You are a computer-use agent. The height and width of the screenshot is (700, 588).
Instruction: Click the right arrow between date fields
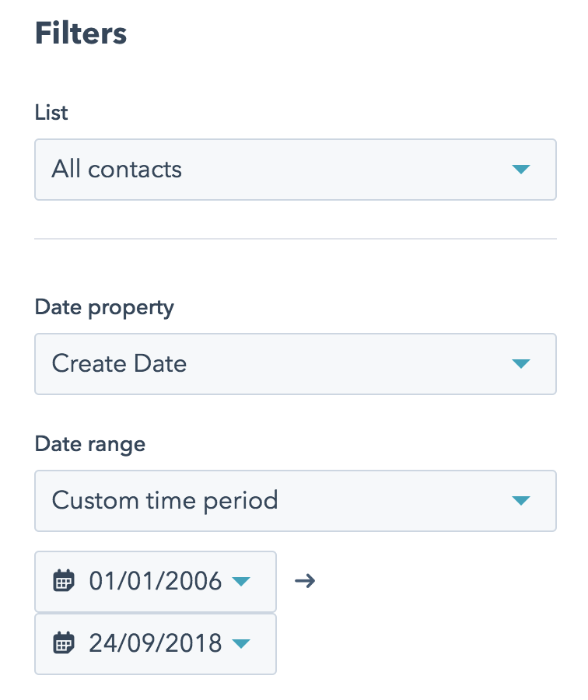point(305,581)
